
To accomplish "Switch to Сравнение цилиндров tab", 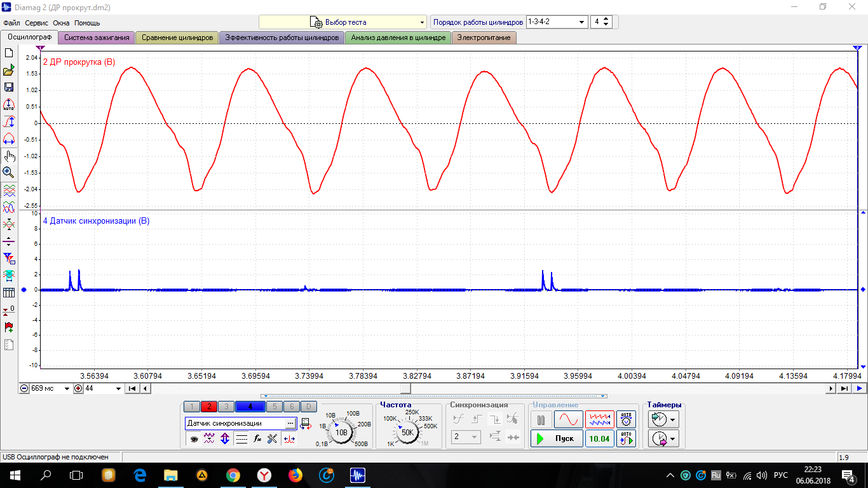I will click(177, 37).
